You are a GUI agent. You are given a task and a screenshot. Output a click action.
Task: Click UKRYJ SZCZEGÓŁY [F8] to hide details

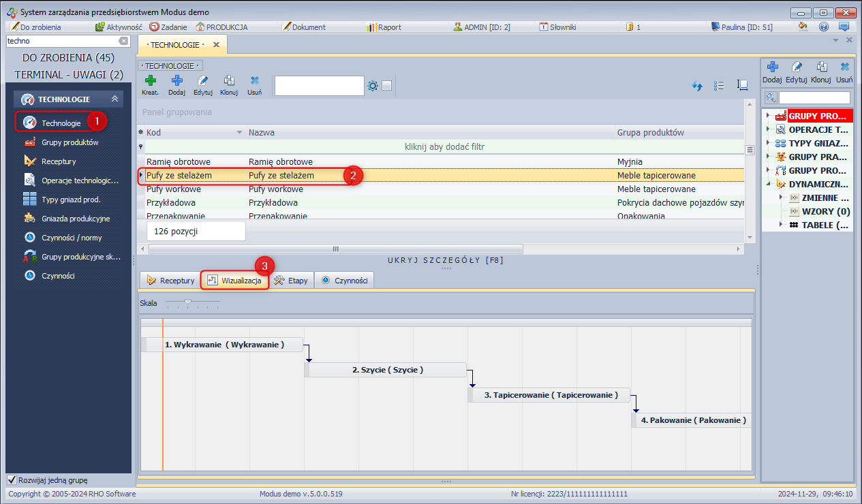(446, 259)
